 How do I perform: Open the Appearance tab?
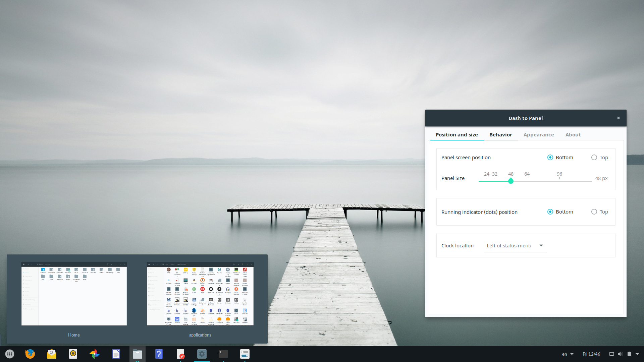tap(539, 134)
